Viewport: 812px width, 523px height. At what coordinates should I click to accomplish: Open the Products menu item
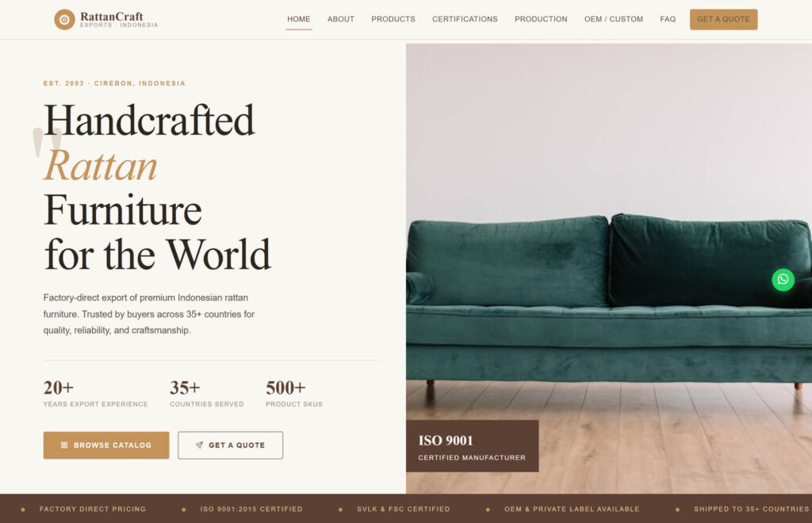(x=393, y=19)
